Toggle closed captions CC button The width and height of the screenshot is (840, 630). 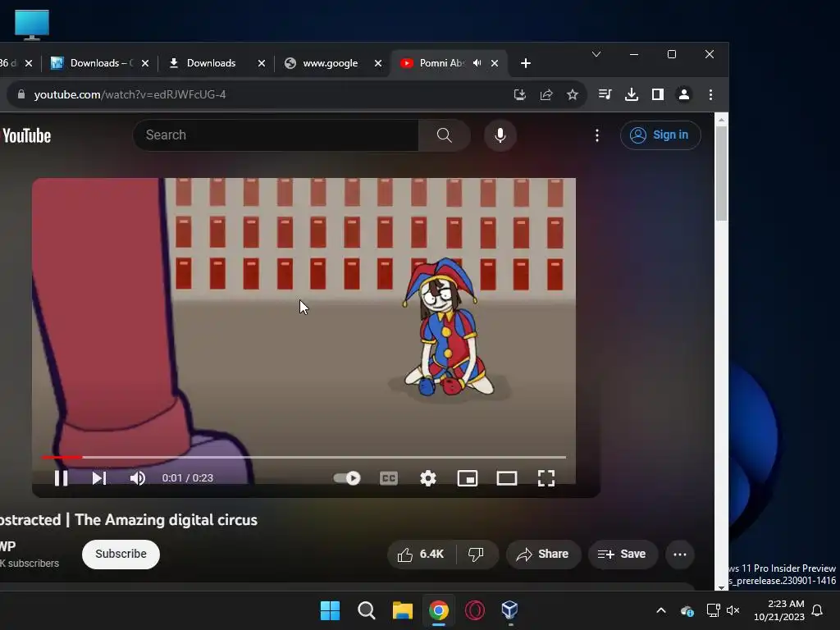pyautogui.click(x=388, y=478)
